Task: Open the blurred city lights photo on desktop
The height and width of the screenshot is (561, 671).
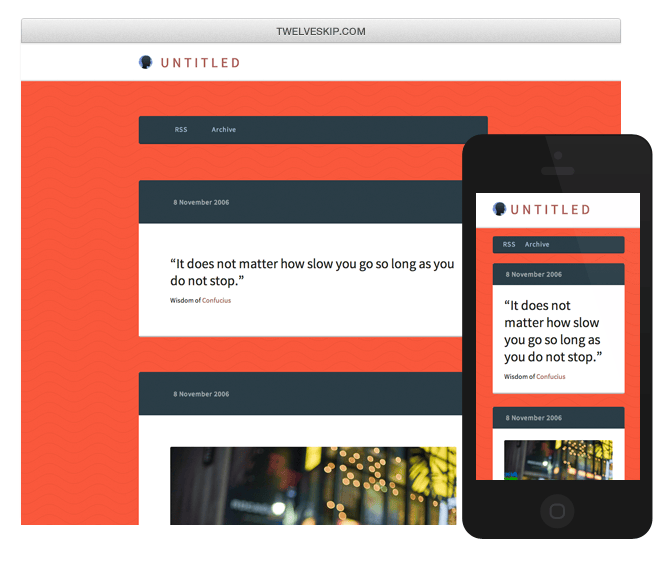Action: click(313, 486)
